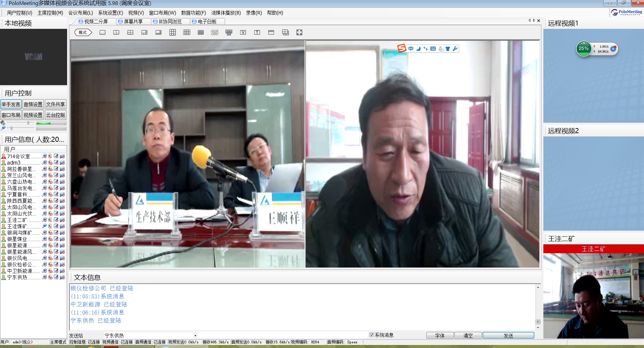Open Sogou input method settings via the wrench icon

[455, 49]
